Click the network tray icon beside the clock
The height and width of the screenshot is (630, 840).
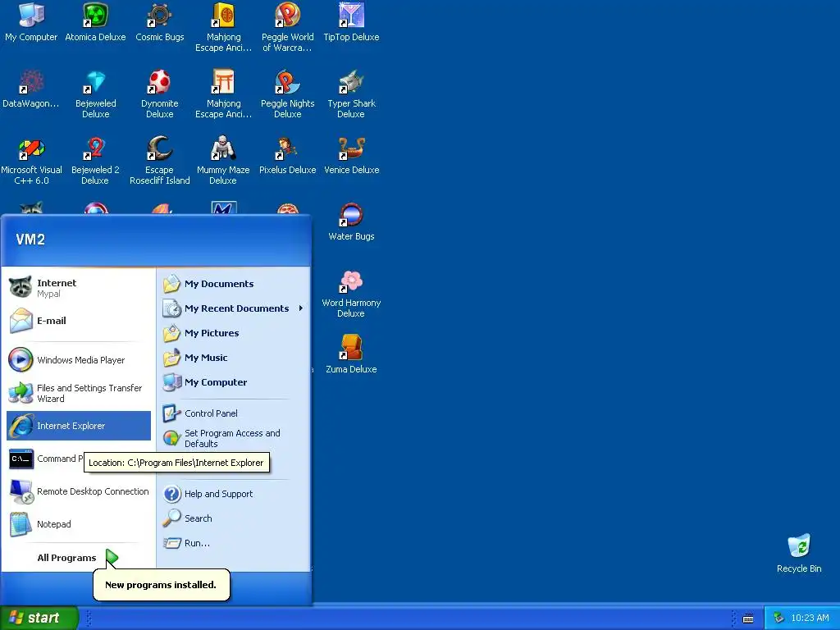pos(778,619)
